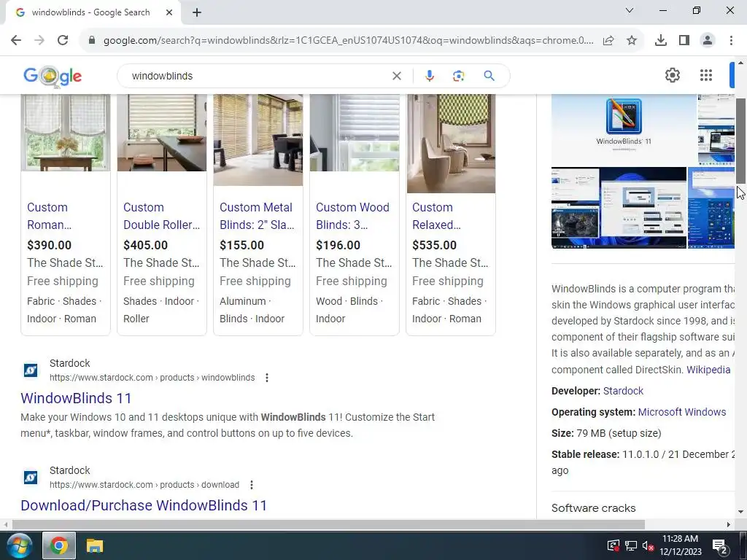Viewport: 747px width, 560px height.
Task: Open File Explorer from the taskbar
Action: (94, 545)
